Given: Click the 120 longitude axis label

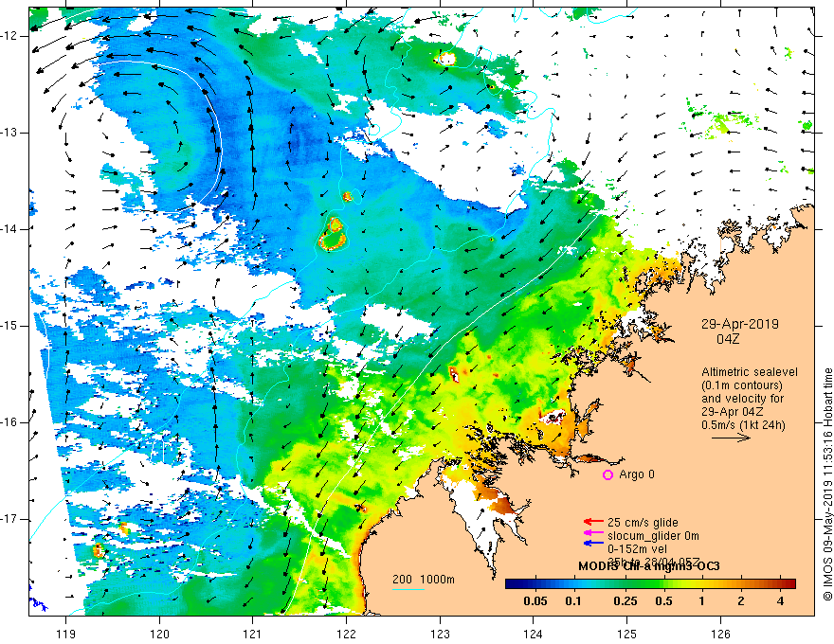Looking at the screenshot, I should [x=159, y=634].
